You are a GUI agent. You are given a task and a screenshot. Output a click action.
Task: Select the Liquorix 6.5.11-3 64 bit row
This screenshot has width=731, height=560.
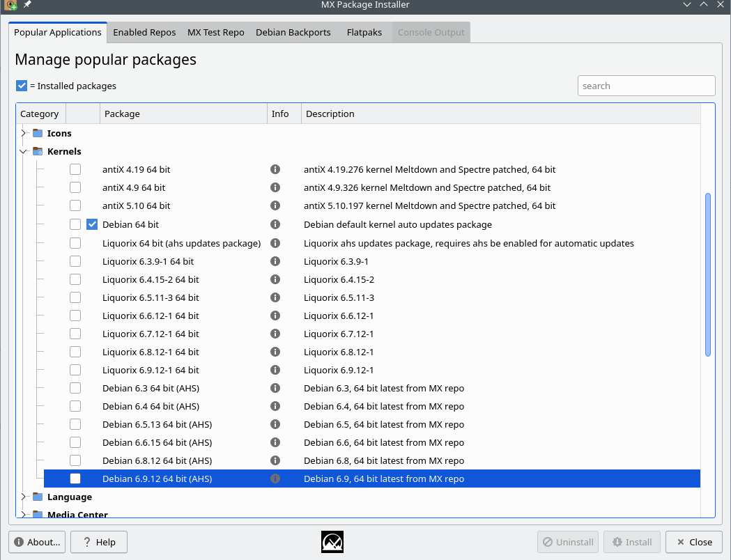(372, 297)
